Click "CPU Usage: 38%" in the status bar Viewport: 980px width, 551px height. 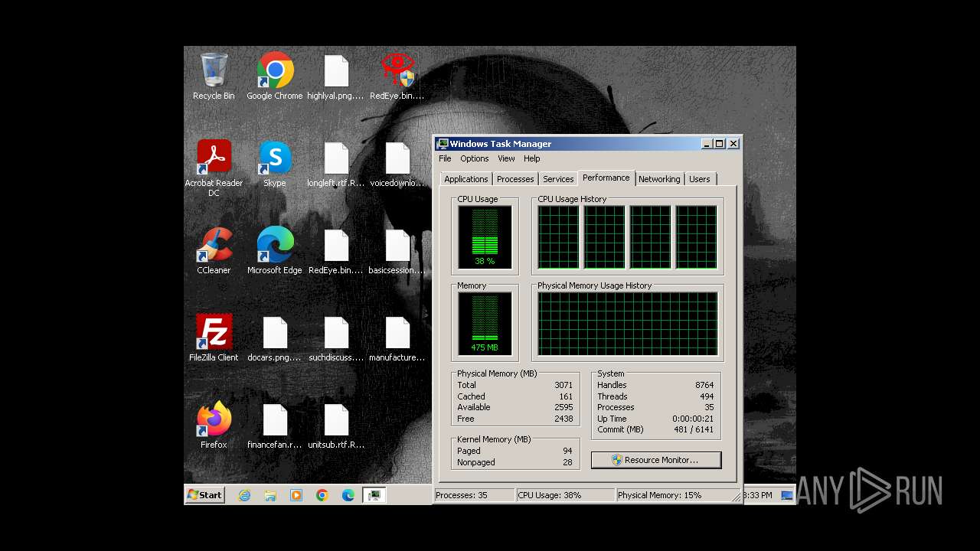(550, 495)
